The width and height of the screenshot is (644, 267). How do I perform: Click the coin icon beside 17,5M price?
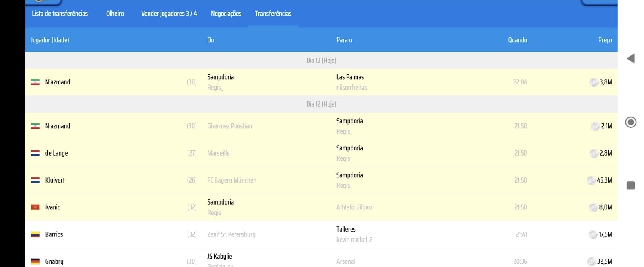(592, 235)
